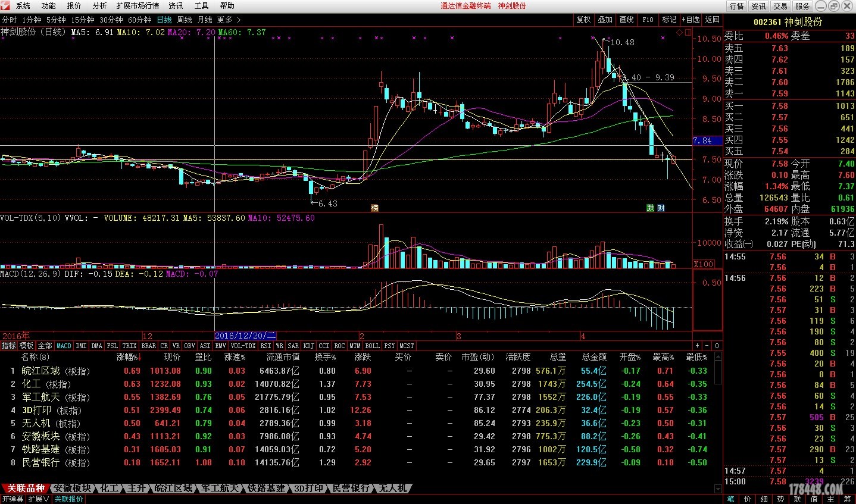Screen dimensions: 856x504
Task: Click the 指标 tab
Action: pos(9,345)
